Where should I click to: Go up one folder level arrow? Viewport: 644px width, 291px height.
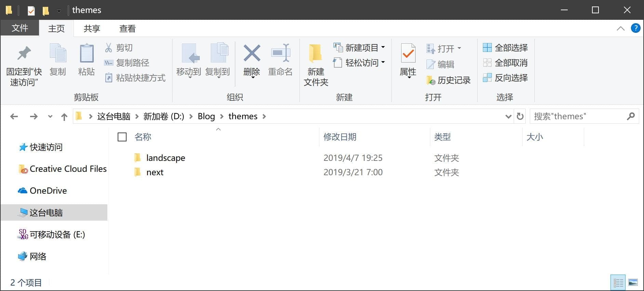coord(64,117)
